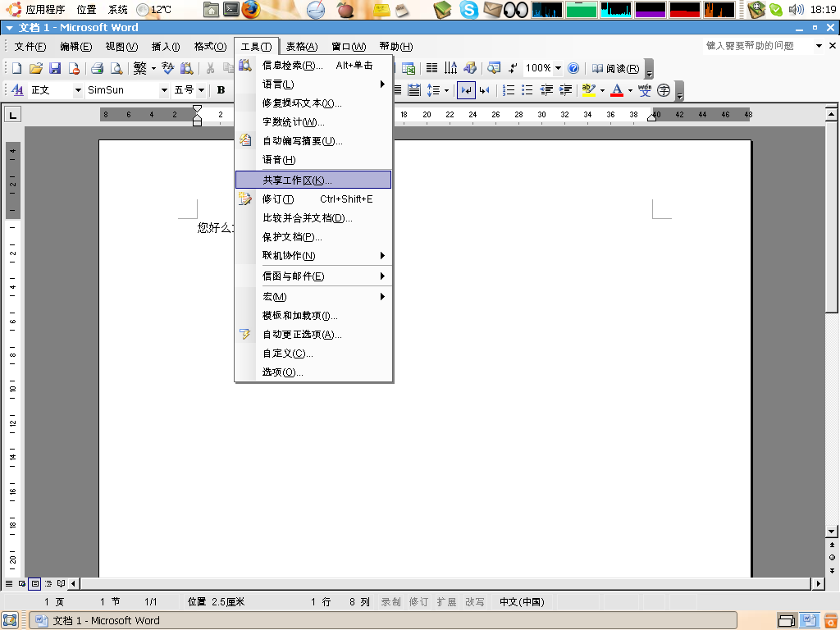The height and width of the screenshot is (630, 840).
Task: Apply red font color
Action: coord(617,90)
